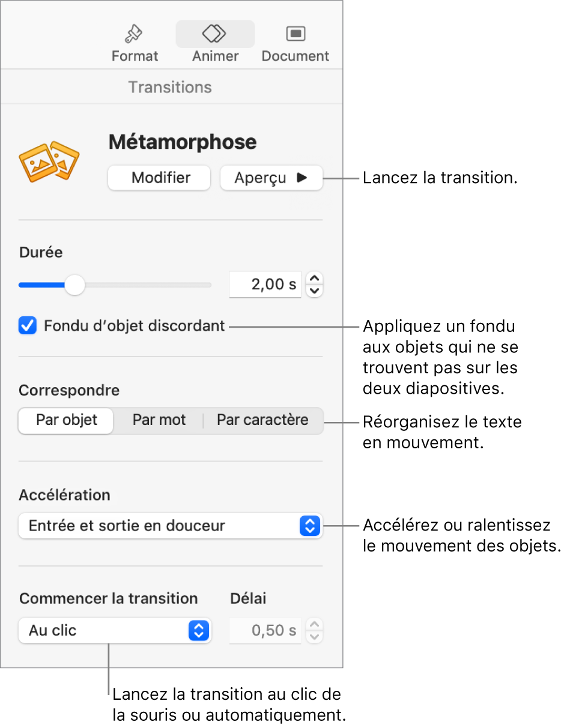Viewport: 567px width, 728px height.
Task: Open the Accélération dropdown menu
Action: coord(170,526)
